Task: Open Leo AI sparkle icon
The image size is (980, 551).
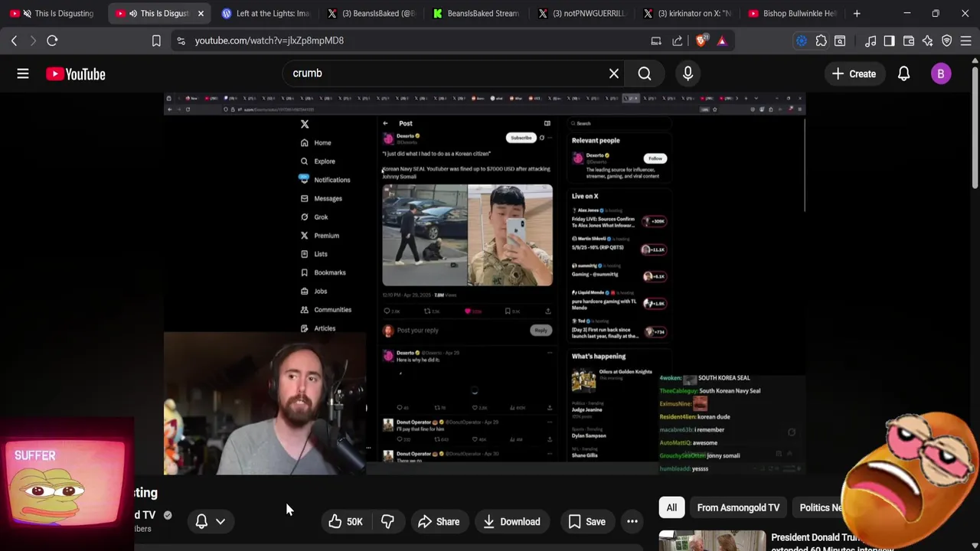Action: click(928, 41)
